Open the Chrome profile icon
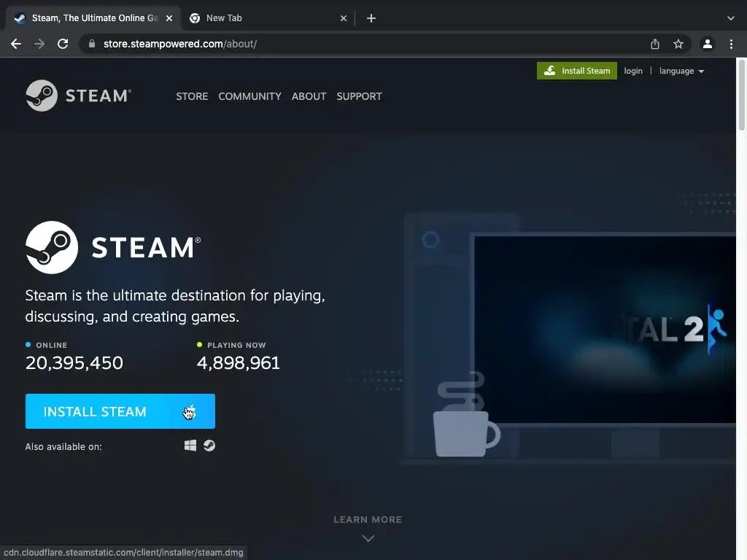This screenshot has height=560, width=747. point(708,44)
